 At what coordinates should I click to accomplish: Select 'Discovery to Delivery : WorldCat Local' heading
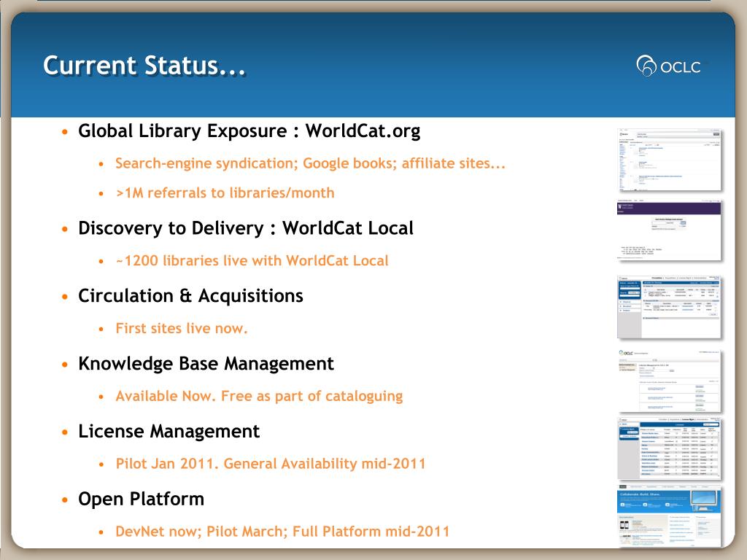246,228
